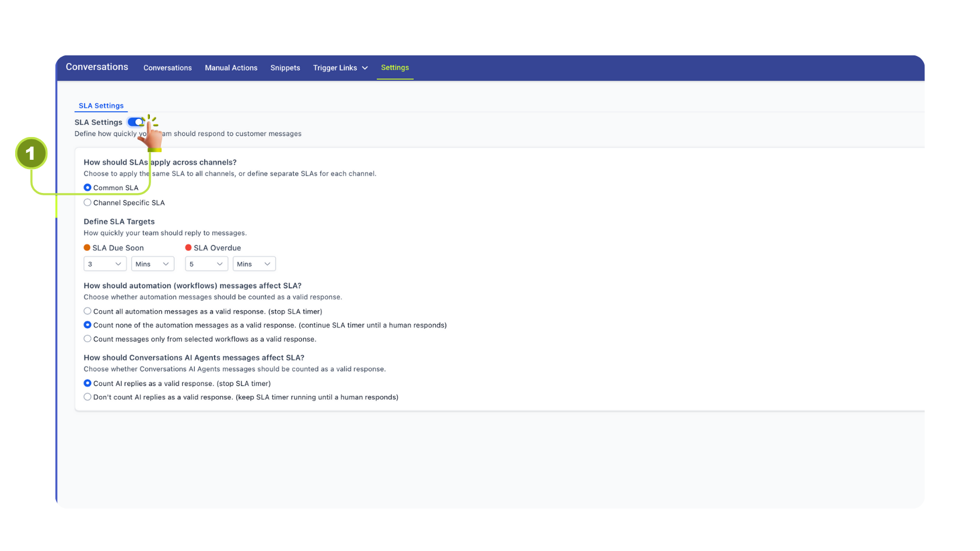Choose Count messages only from selected workflows
This screenshot has width=980, height=551.
87,339
